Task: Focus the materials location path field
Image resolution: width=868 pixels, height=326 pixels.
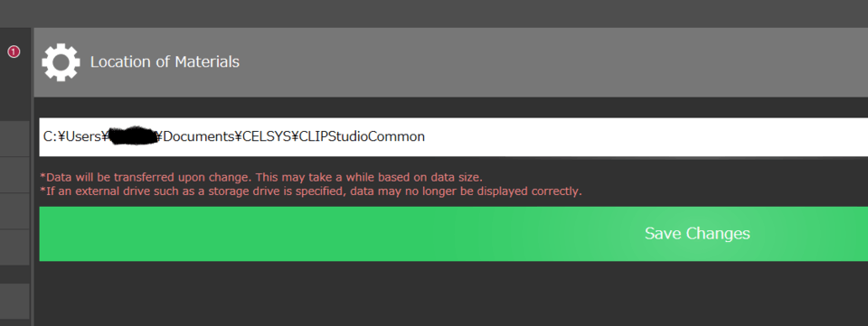Action: pos(453,137)
